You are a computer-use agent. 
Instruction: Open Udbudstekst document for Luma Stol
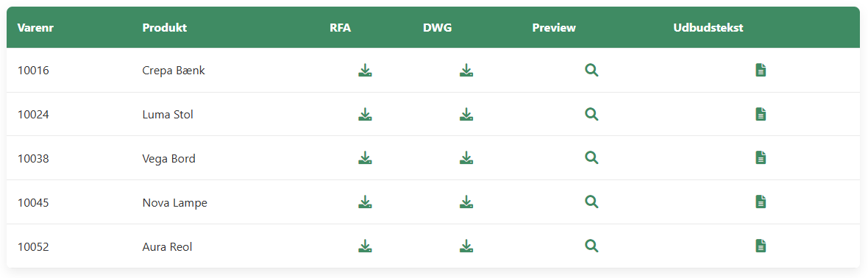(x=761, y=114)
